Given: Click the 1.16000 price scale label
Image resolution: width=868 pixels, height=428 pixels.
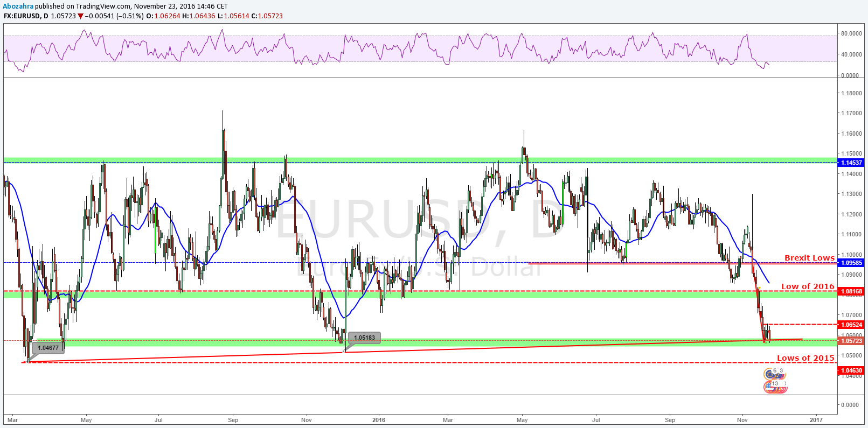Looking at the screenshot, I should pos(851,134).
